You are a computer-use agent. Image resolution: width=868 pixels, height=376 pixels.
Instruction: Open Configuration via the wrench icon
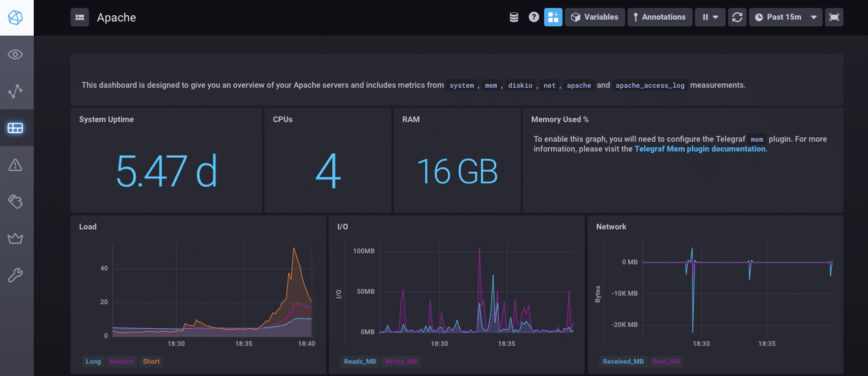[x=15, y=275]
